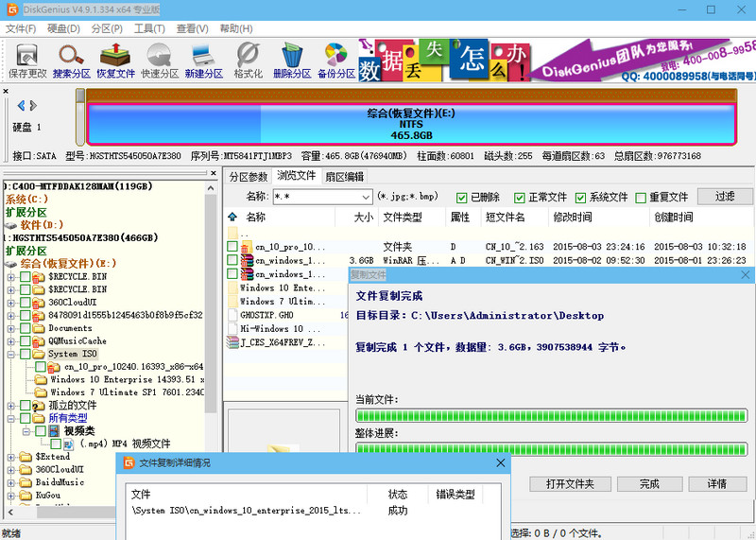This screenshot has width=756, height=540.
Task: Open the 备份分区 (Backup Partition) tool
Action: 335,60
